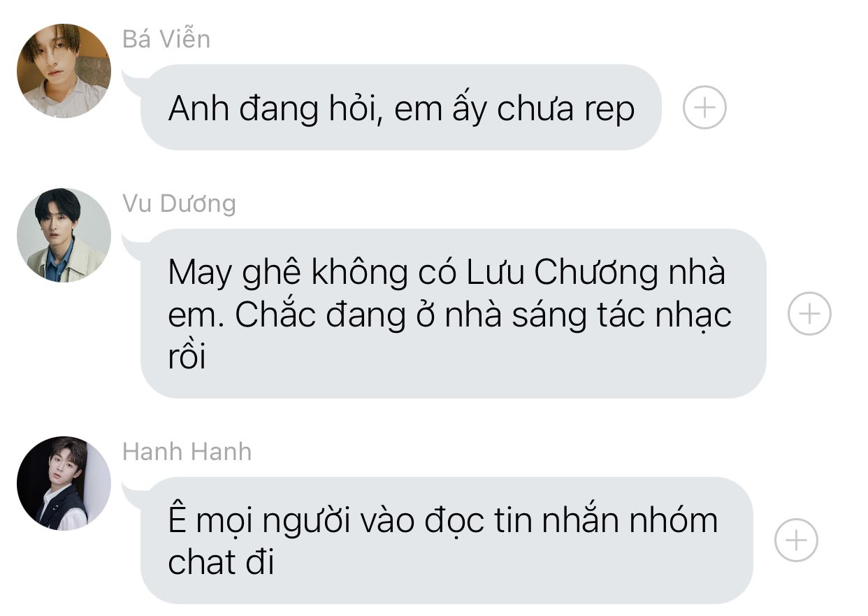
Task: Click the words "chat đi" in Hanh Hanh's message
Action: (x=221, y=563)
